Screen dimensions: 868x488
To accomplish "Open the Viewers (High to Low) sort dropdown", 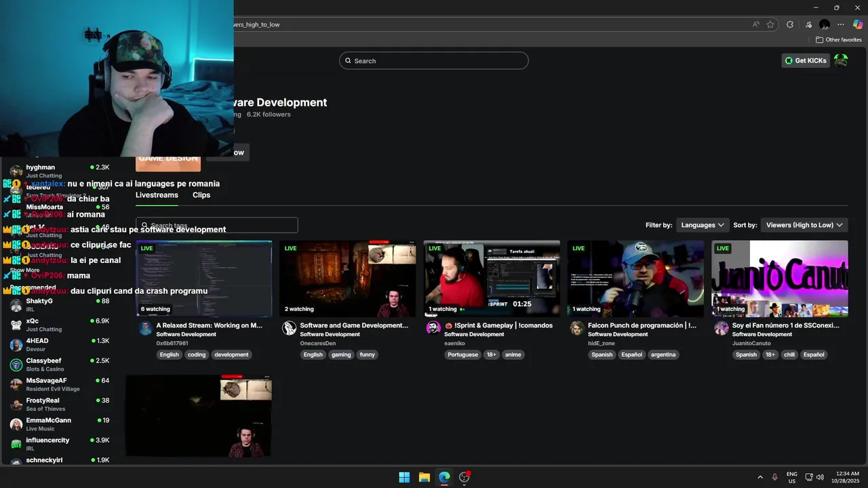I will 804,225.
